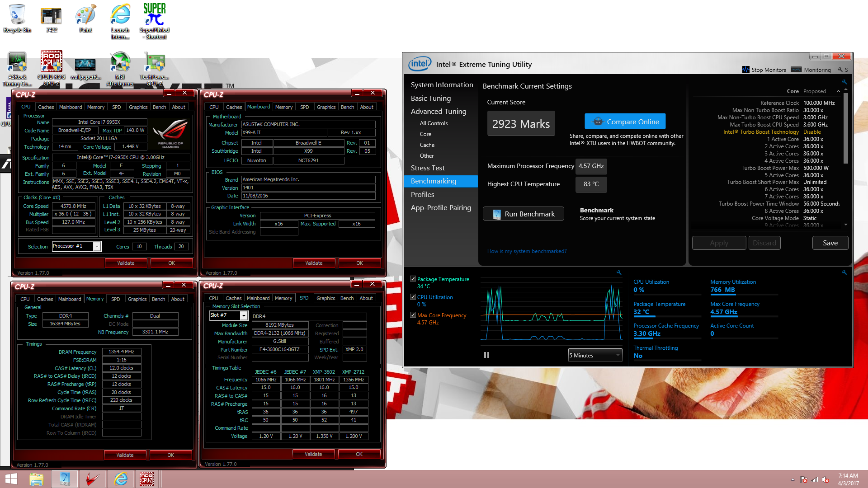Click the Discard button in XTU
868x488 pixels.
point(764,243)
